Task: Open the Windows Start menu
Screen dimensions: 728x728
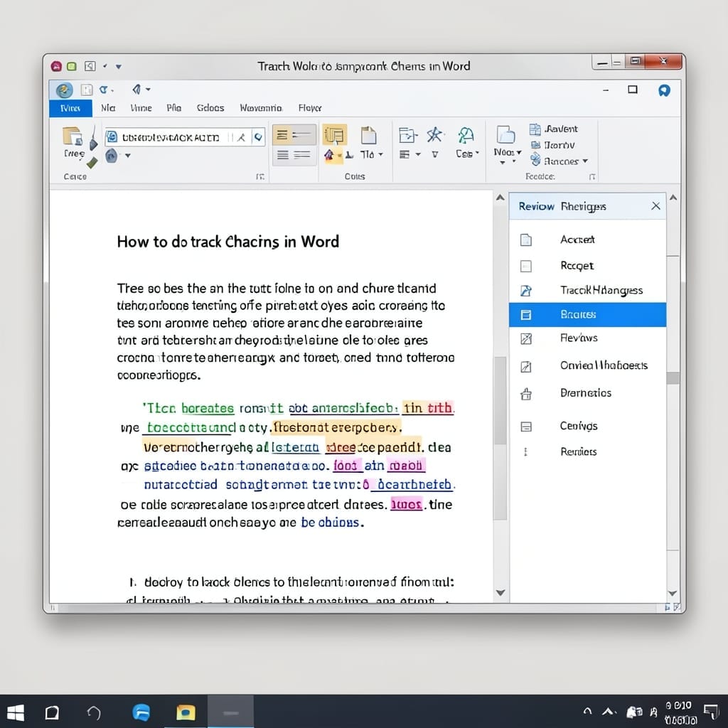Action: click(x=16, y=712)
